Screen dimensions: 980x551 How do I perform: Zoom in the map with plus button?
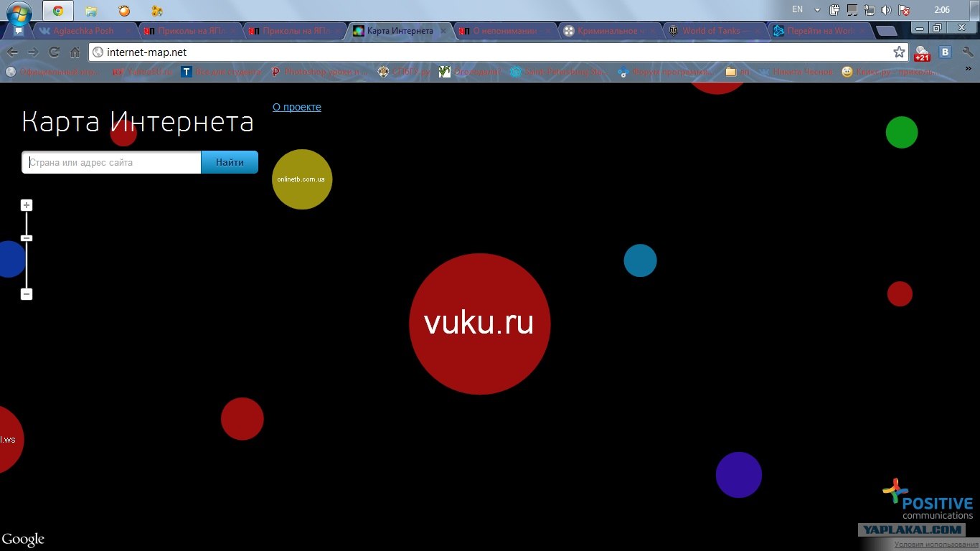(x=27, y=206)
